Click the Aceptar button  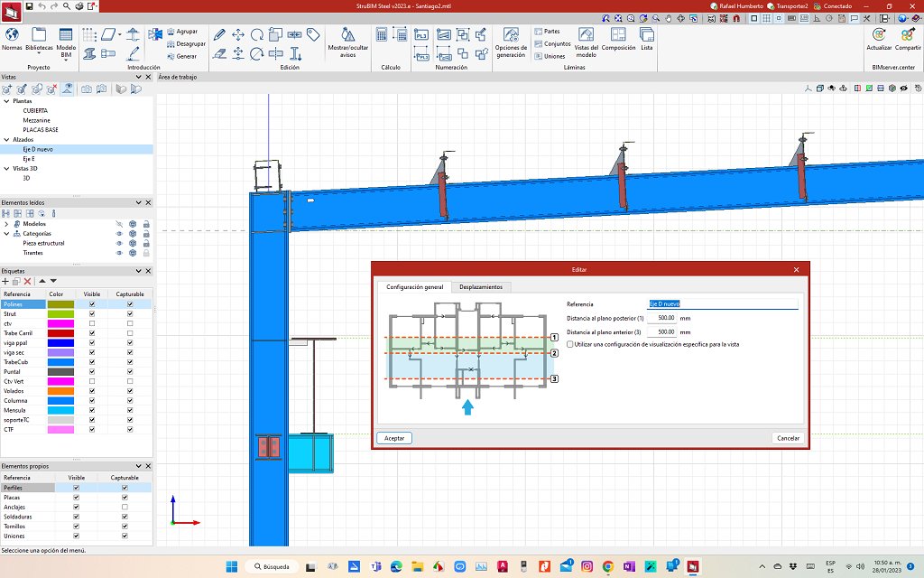(x=394, y=438)
